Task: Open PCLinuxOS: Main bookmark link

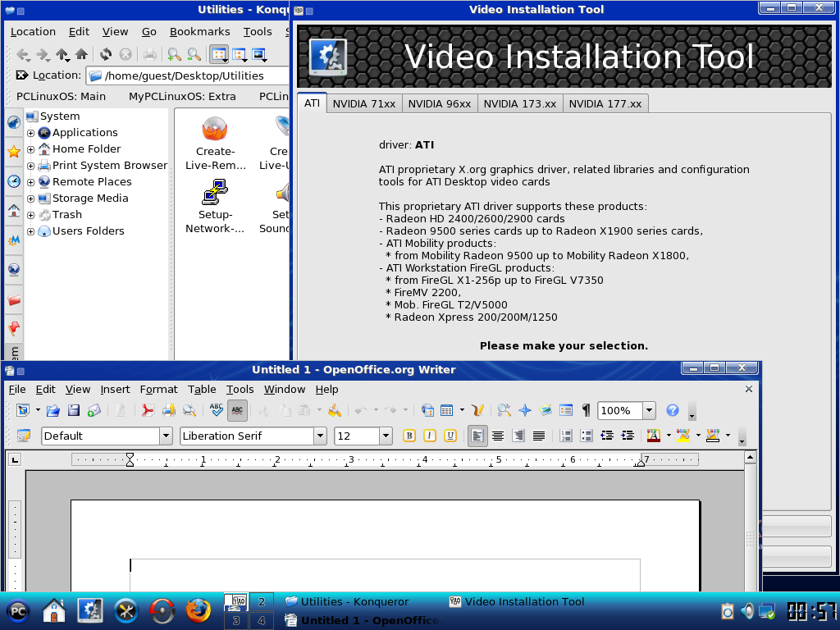Action: [x=61, y=97]
